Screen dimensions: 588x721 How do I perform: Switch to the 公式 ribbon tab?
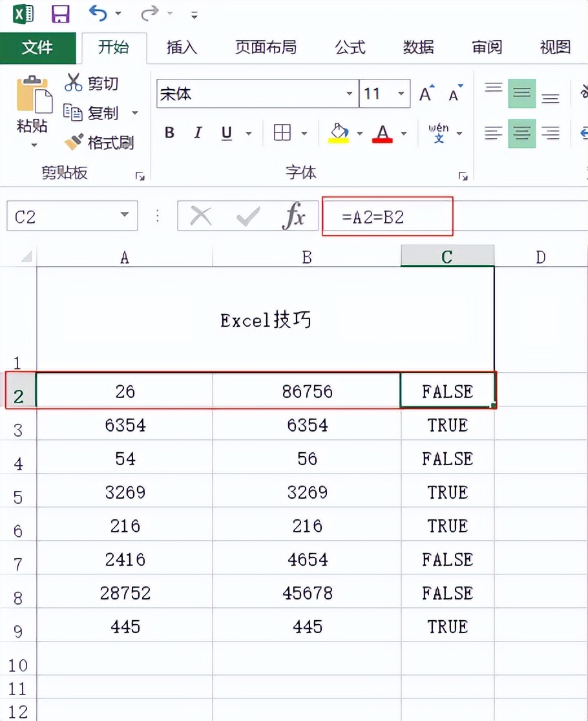(x=350, y=47)
